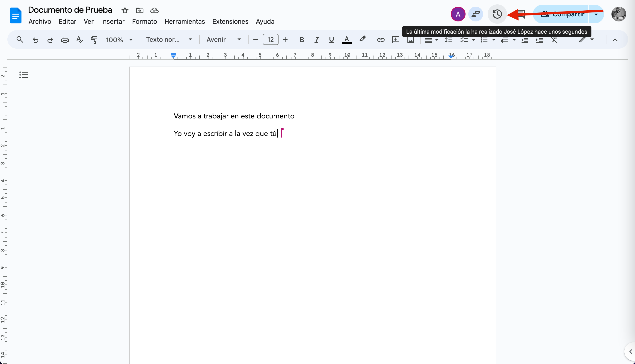This screenshot has width=635, height=364.
Task: Open the Texto normal style dropdown
Action: [x=169, y=39]
